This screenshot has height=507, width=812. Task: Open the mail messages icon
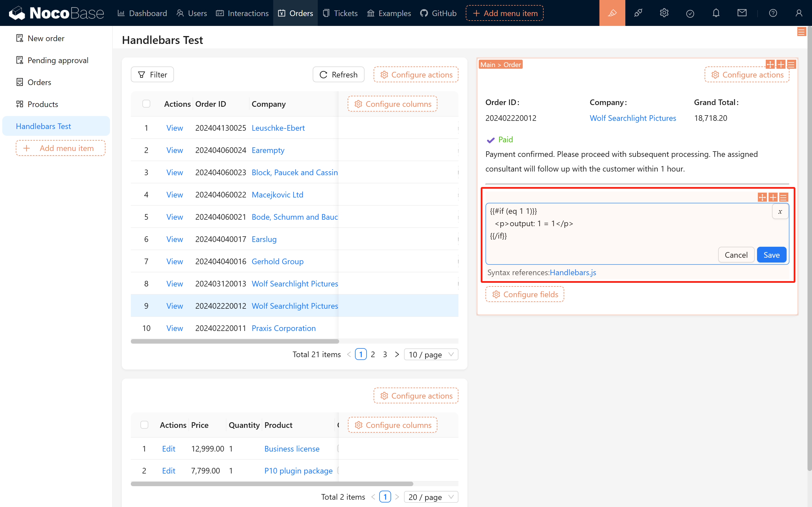pos(742,13)
